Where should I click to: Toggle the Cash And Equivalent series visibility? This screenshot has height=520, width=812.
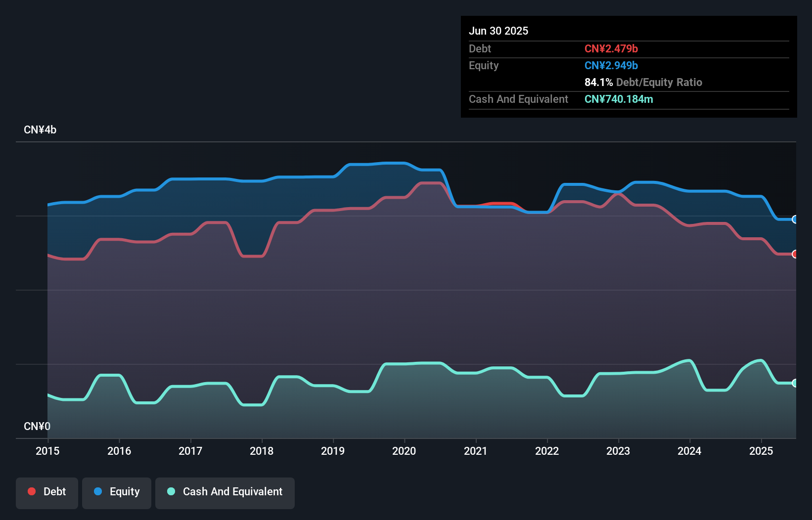(225, 493)
